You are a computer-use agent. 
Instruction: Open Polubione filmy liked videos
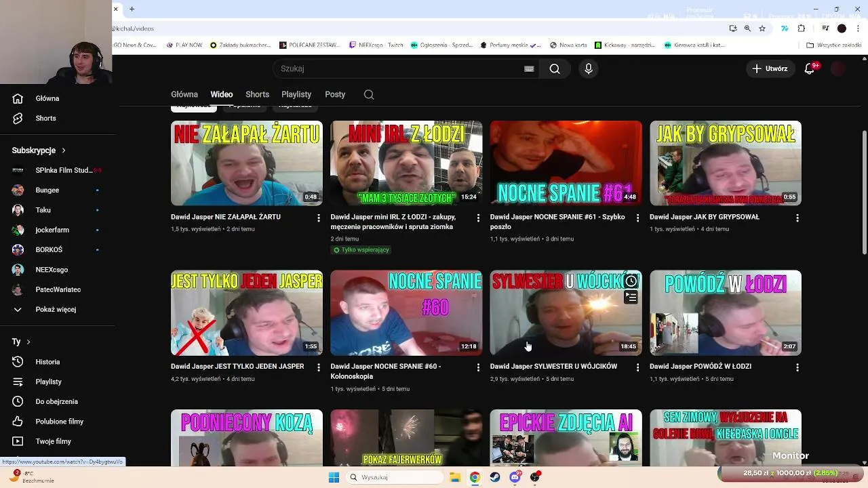[x=58, y=422]
